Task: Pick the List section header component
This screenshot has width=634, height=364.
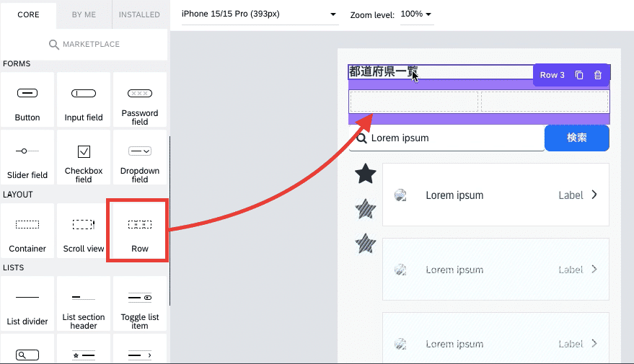Action: pyautogui.click(x=83, y=303)
